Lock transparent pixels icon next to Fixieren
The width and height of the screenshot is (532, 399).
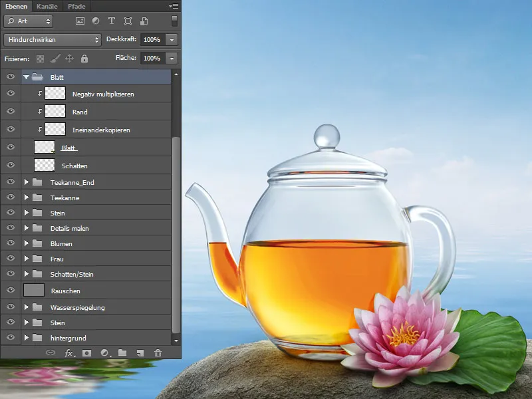pyautogui.click(x=41, y=59)
